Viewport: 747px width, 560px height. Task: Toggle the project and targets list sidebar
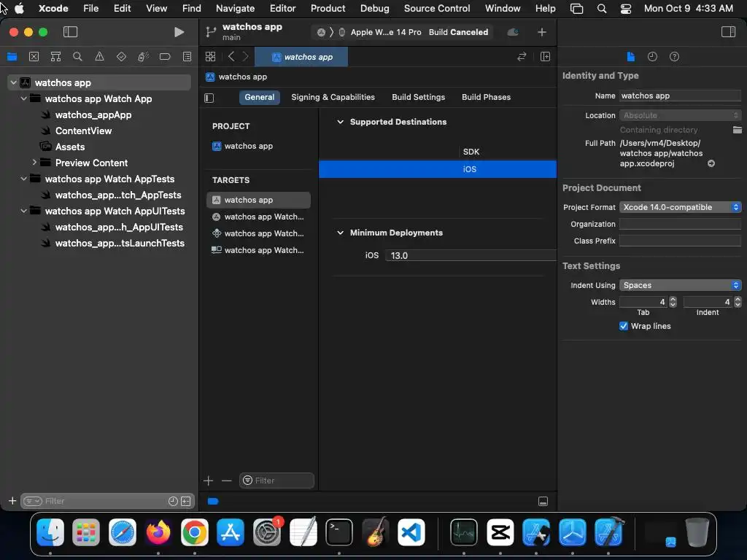point(209,98)
